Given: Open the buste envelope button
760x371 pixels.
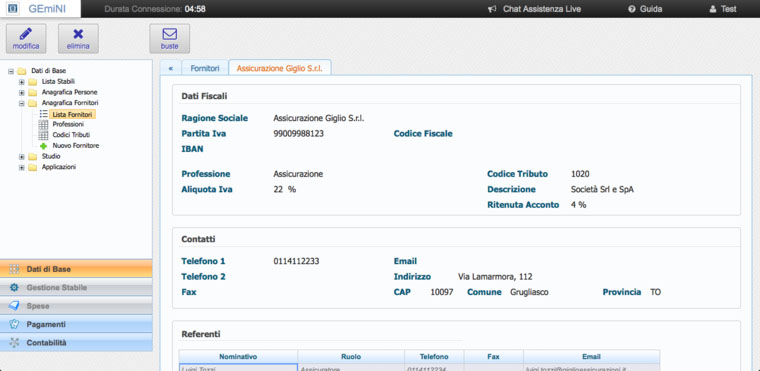Looking at the screenshot, I should click(170, 39).
